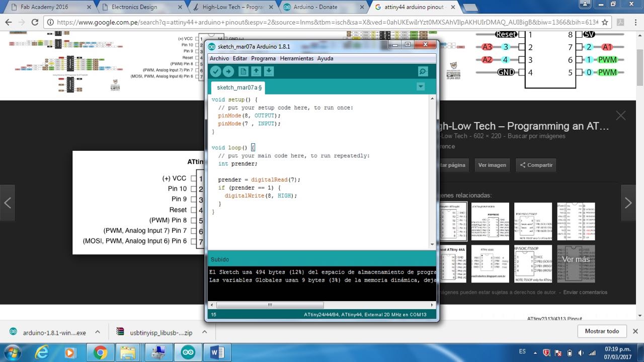
Task: Click the 'Enviar comentarios' link
Action: [x=585, y=292]
